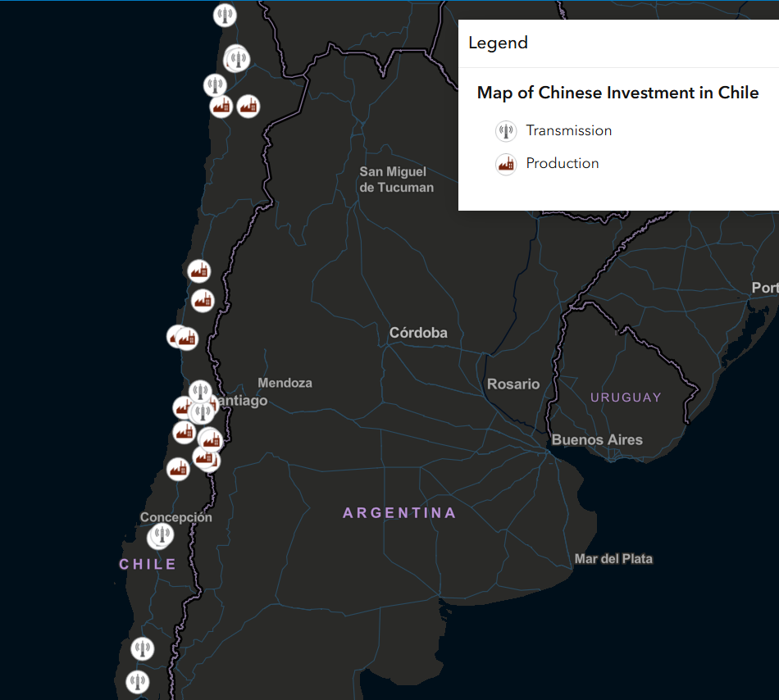Select the easternmost production marker in northern Chile
The width and height of the screenshot is (779, 700).
click(x=248, y=107)
